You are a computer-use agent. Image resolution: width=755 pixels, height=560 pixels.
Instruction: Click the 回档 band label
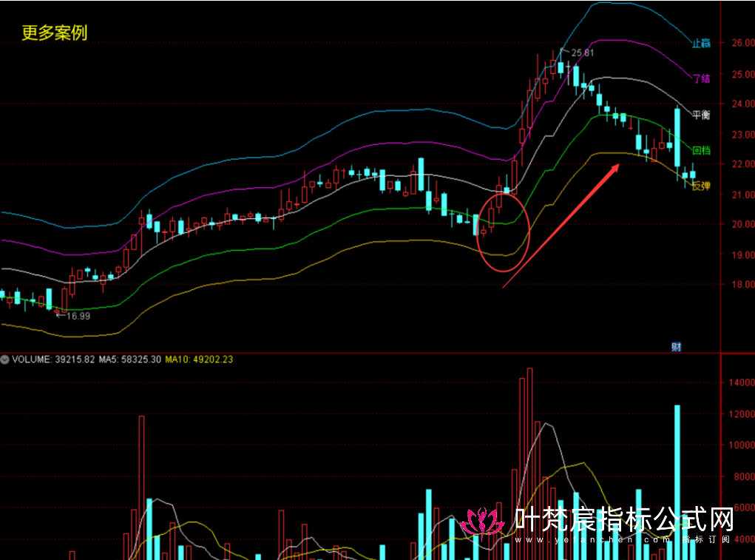click(x=701, y=150)
